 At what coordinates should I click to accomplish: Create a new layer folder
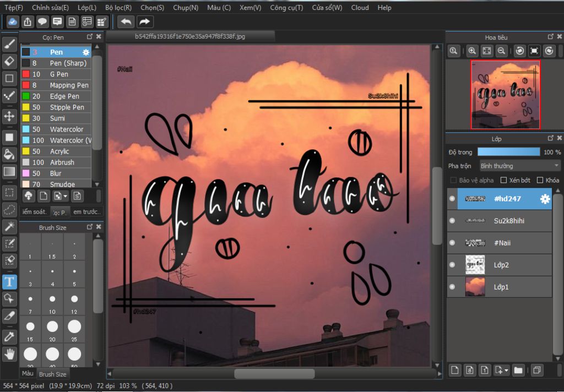[x=518, y=370]
